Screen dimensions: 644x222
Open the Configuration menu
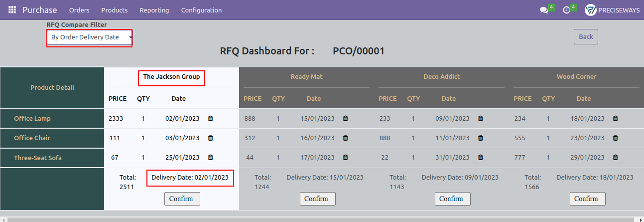[202, 10]
